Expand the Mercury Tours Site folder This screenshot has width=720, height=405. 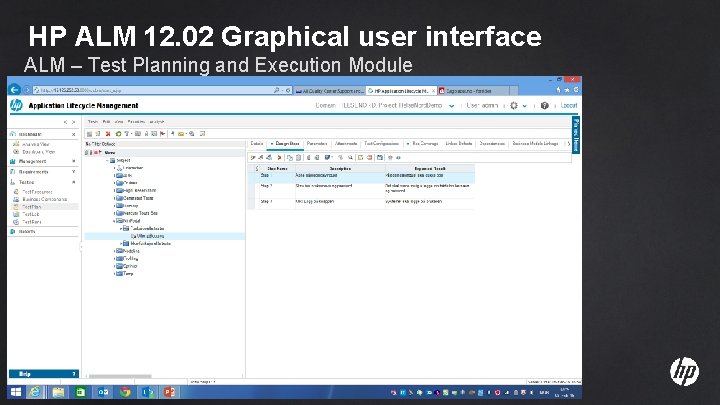tap(114, 213)
